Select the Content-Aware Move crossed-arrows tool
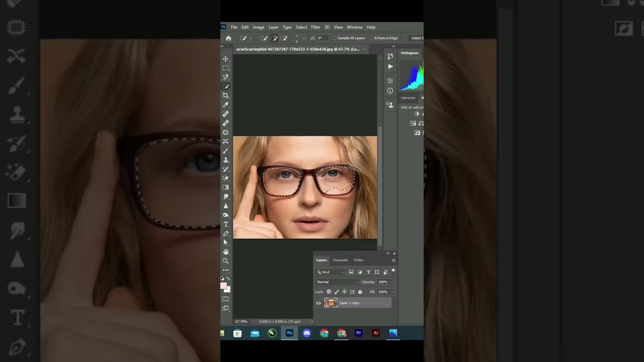The height and width of the screenshot is (362, 644). [225, 141]
